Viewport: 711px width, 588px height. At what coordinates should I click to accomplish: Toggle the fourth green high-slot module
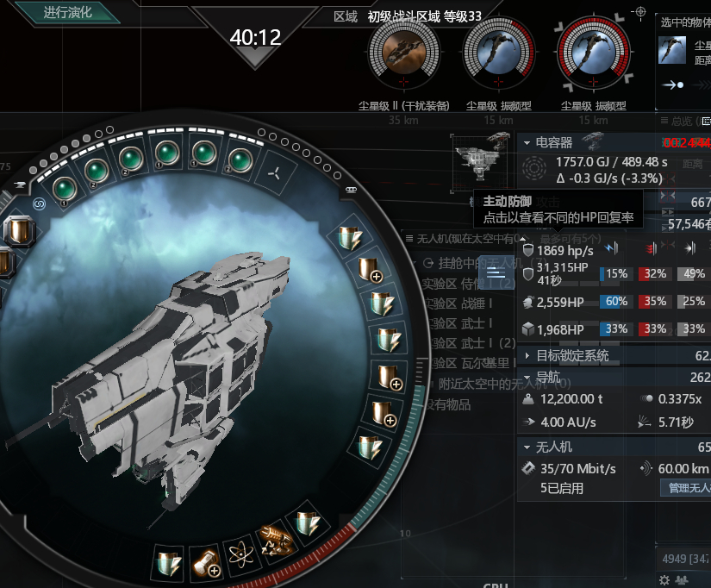167,152
